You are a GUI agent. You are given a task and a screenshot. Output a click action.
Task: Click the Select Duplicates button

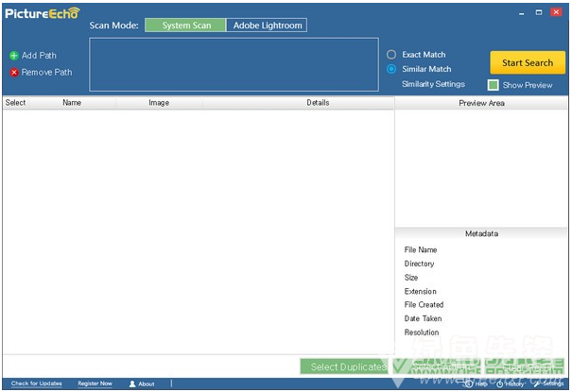click(344, 366)
